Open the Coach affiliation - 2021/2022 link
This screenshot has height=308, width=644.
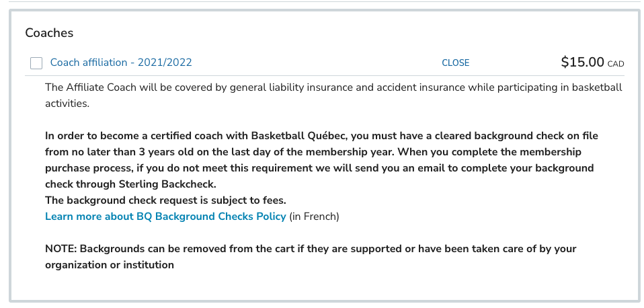121,63
